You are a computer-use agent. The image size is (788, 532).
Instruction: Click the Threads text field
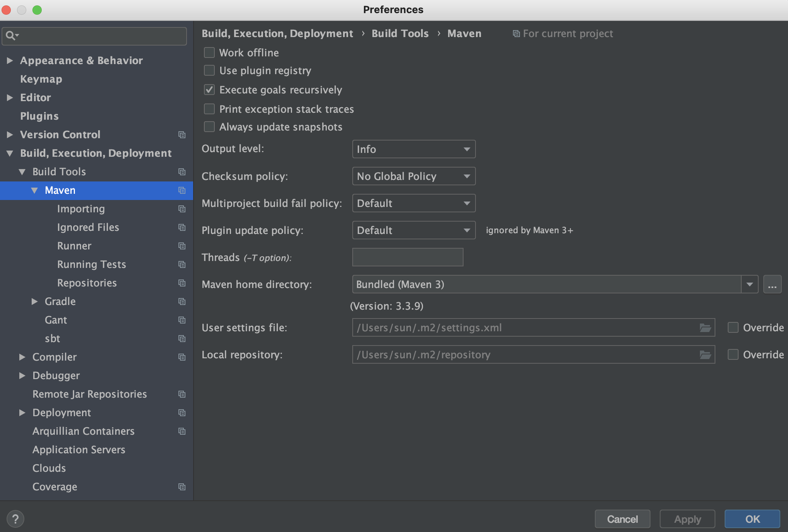click(x=408, y=258)
